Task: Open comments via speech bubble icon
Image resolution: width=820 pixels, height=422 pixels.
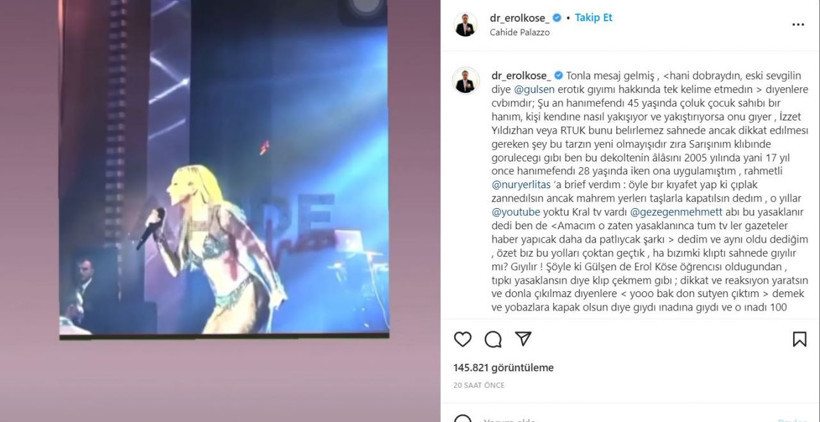Action: point(493,339)
